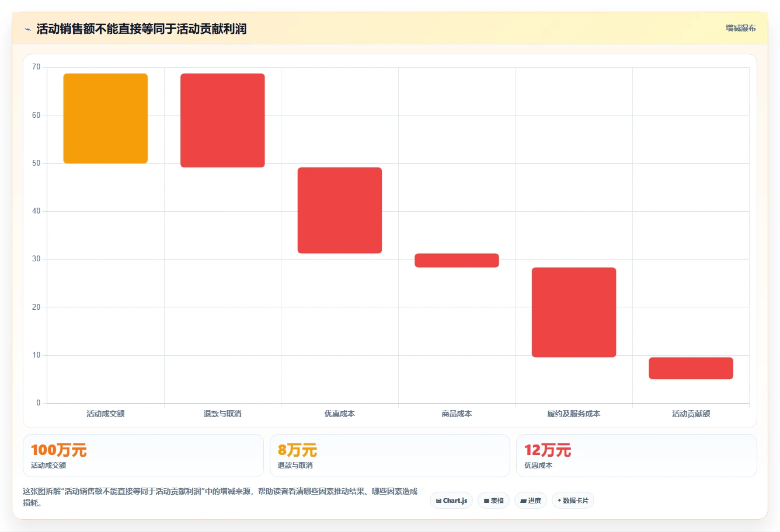
Task: Select the small red 商品成本 bar
Action: pos(457,260)
